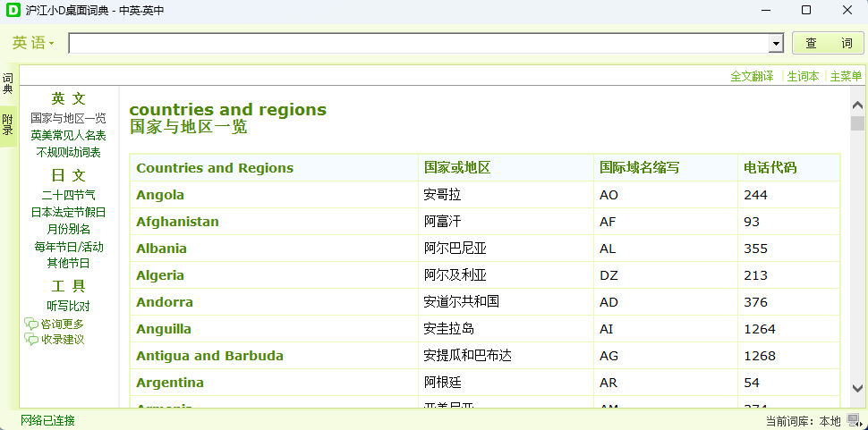
Task: Select 英美常见人名表 in the sidebar
Action: [68, 135]
